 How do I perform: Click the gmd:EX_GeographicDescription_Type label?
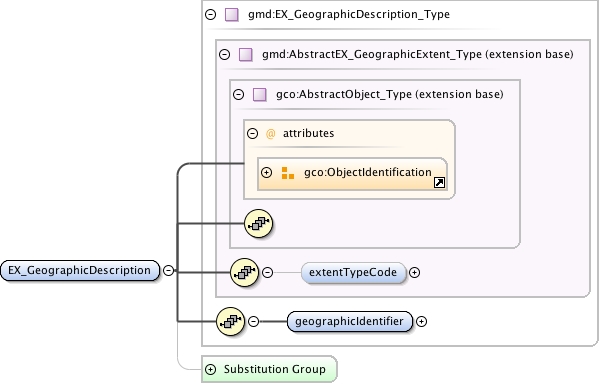coord(349,15)
